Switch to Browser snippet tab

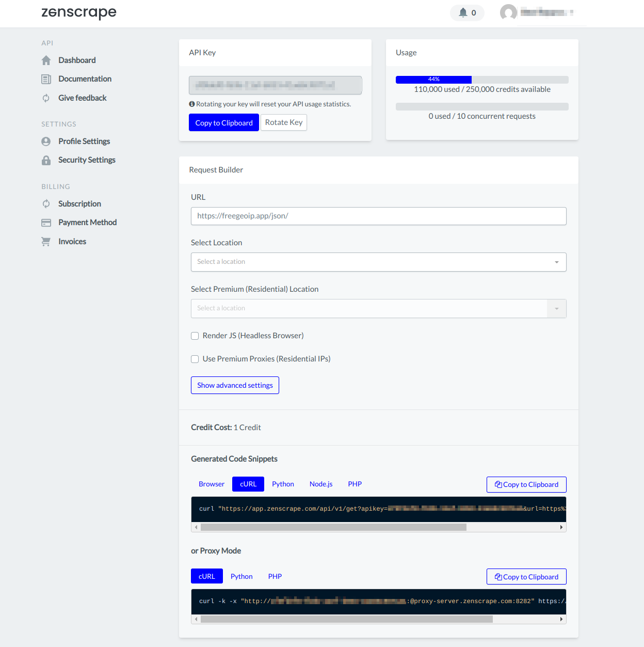pos(212,484)
